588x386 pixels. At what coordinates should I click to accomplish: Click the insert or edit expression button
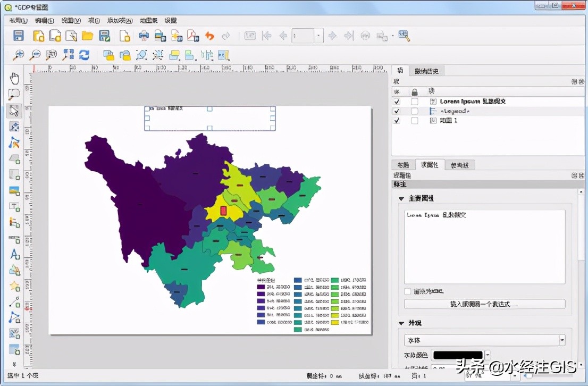coord(484,304)
